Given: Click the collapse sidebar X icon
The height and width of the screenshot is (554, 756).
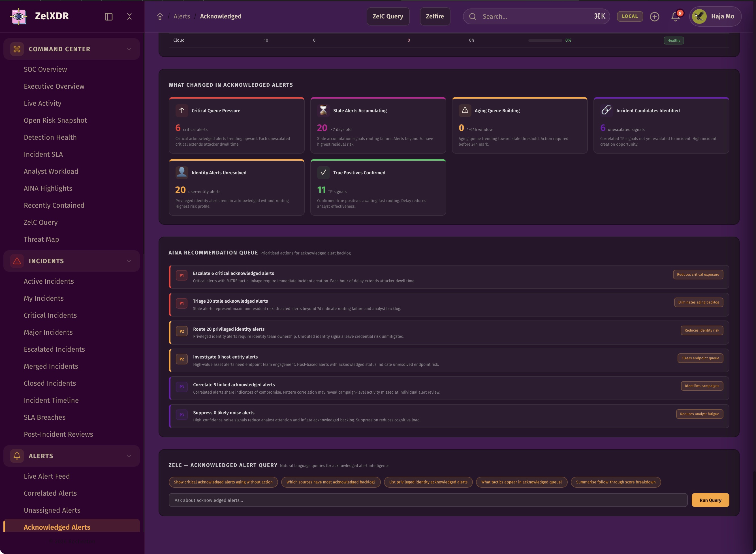Looking at the screenshot, I should (x=129, y=16).
